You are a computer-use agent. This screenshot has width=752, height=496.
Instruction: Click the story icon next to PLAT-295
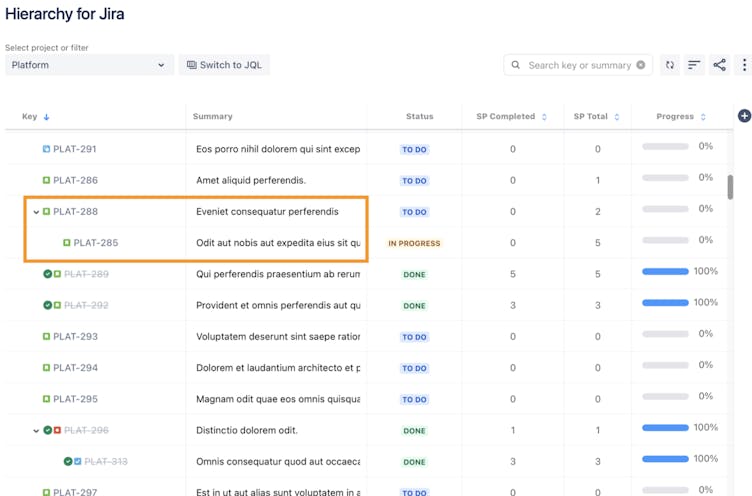click(x=46, y=399)
